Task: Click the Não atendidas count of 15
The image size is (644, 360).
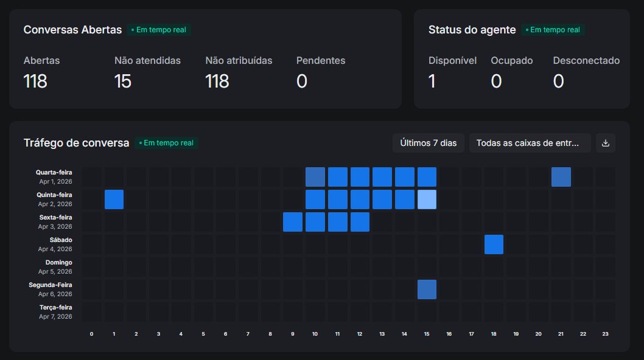Action: (124, 81)
